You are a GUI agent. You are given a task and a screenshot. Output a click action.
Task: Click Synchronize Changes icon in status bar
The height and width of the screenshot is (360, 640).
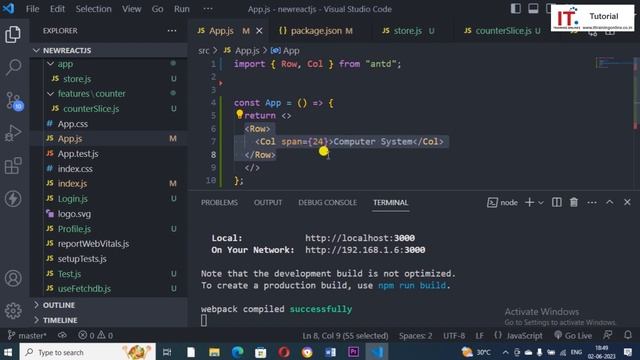(x=62, y=336)
